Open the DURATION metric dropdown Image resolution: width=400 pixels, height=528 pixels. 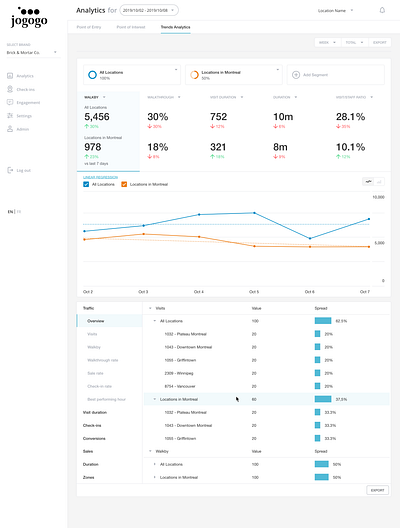click(x=296, y=97)
